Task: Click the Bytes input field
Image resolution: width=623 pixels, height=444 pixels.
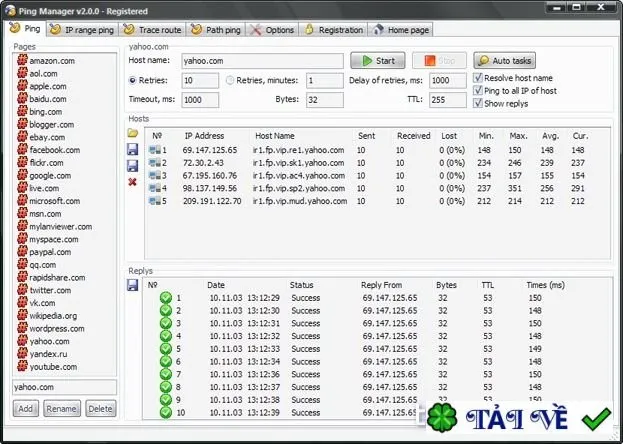Action: point(325,100)
